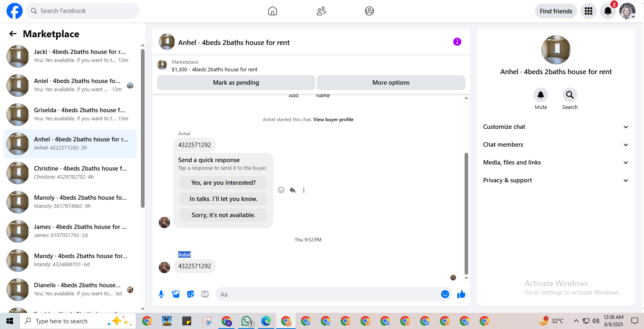Click the Aa message input box
The image size is (644, 329).
(x=328, y=295)
